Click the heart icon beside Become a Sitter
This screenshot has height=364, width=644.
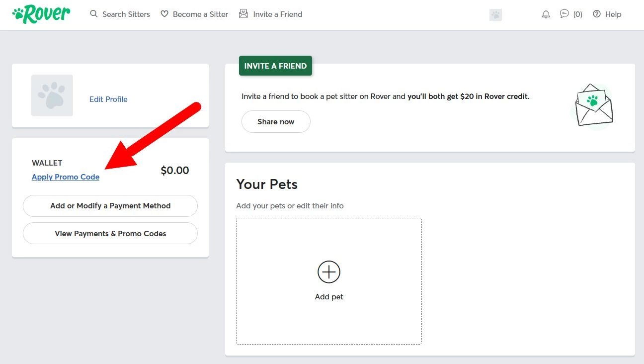tap(164, 14)
